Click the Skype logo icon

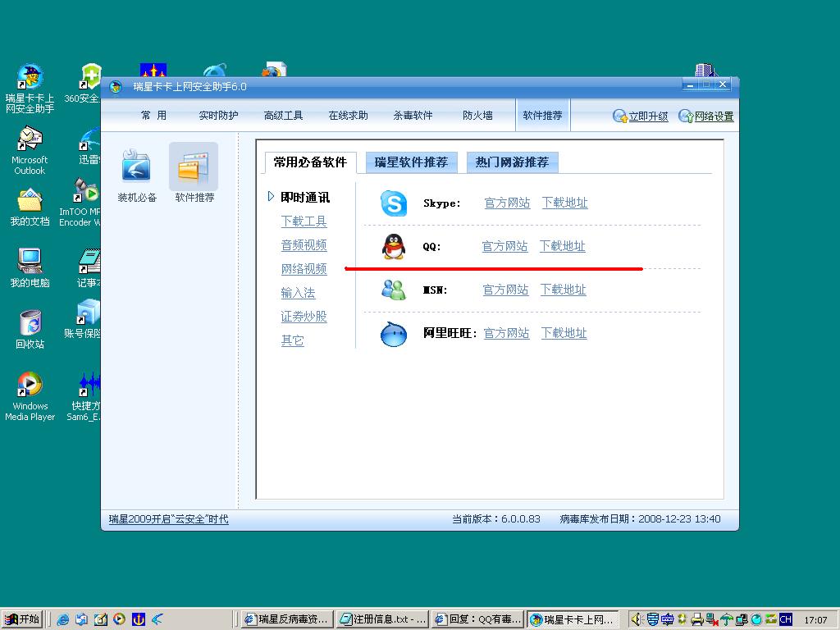click(x=394, y=203)
